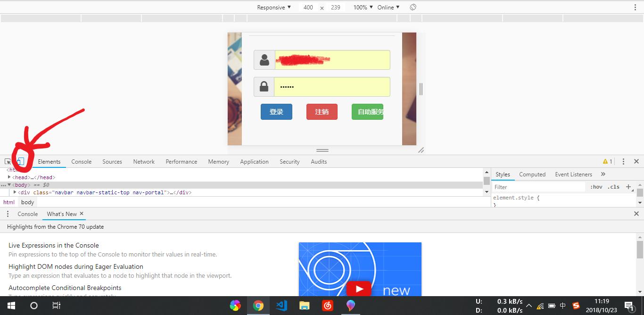Expand the head element node
Viewport: 644px width, 315px height.
tap(9, 177)
